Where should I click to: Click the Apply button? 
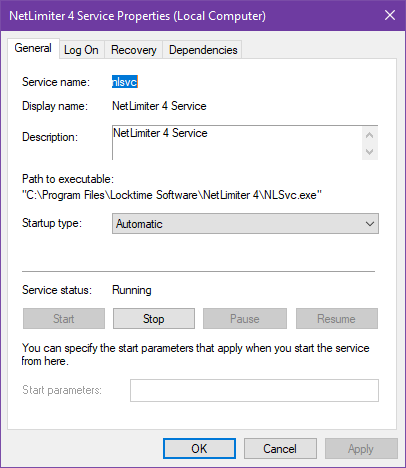coord(361,449)
